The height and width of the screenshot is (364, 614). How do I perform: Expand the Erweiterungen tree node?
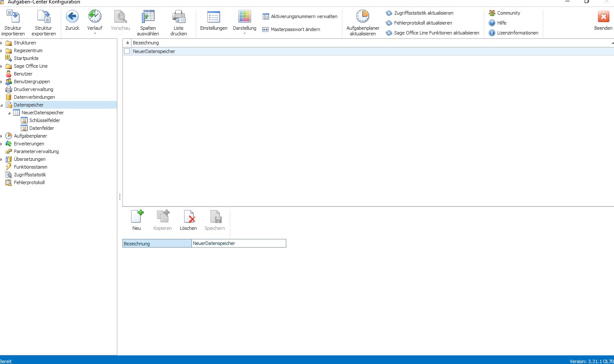tap(2, 144)
